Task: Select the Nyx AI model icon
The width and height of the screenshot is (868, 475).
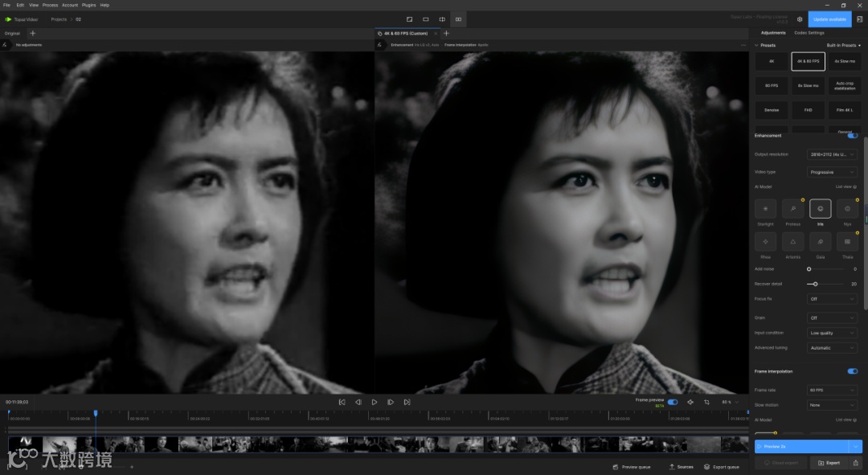Action: [x=848, y=209]
